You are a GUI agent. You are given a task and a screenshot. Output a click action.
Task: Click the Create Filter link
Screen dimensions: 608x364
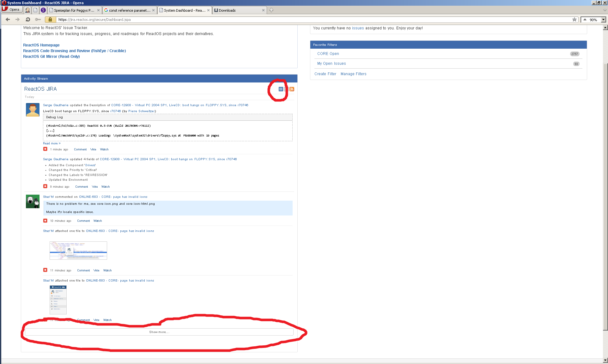325,74
